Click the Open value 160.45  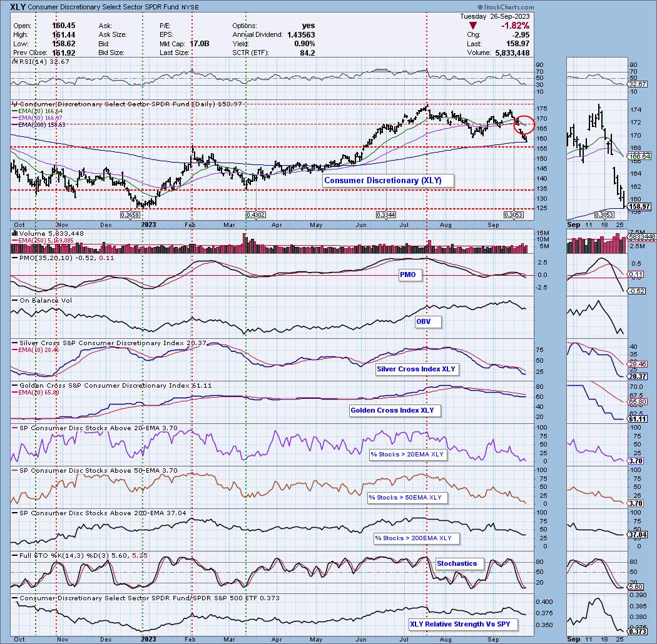click(x=64, y=26)
